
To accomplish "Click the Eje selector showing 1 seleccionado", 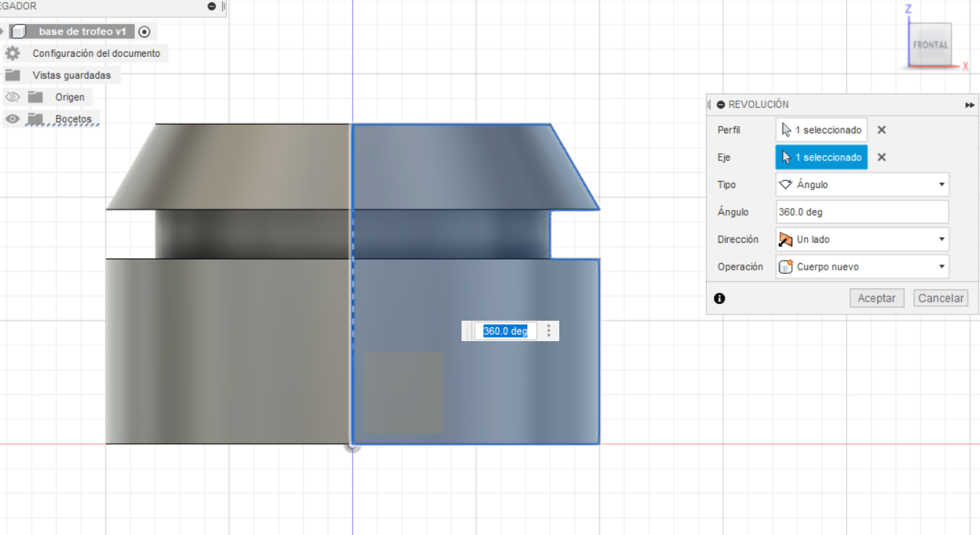I will point(821,157).
